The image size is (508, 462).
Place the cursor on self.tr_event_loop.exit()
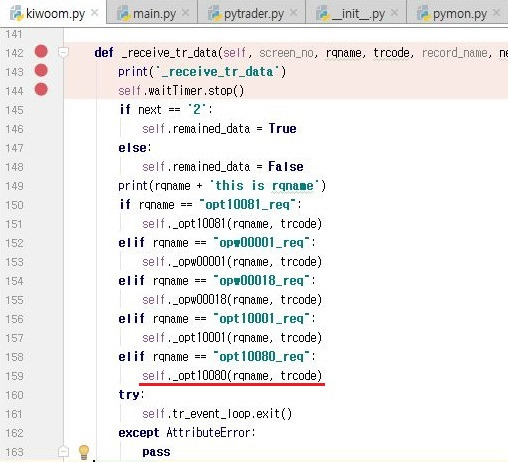(217, 414)
